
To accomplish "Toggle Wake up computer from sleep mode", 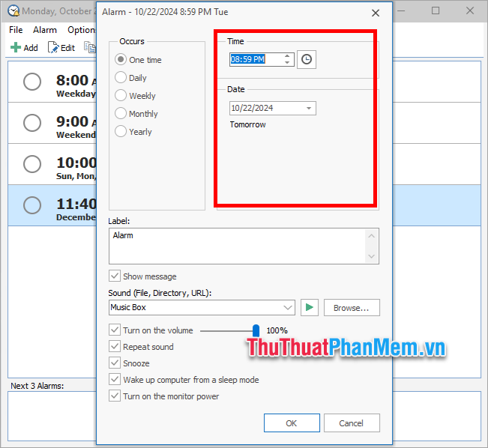I will (x=115, y=379).
